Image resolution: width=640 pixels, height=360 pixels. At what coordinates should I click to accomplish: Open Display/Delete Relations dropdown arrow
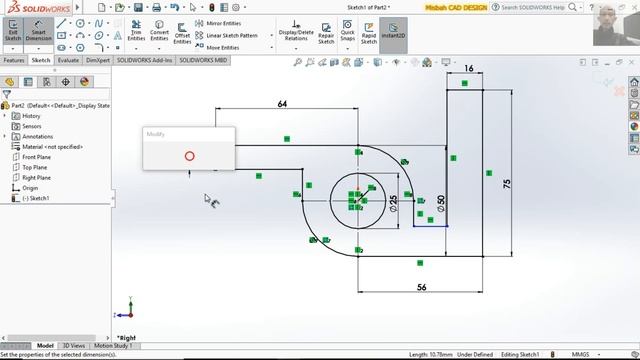tap(296, 49)
